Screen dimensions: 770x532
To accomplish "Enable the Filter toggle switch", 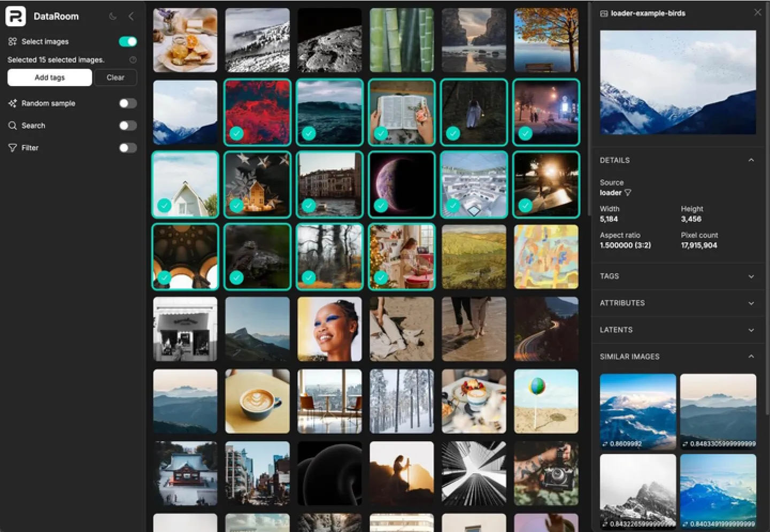I will tap(128, 148).
